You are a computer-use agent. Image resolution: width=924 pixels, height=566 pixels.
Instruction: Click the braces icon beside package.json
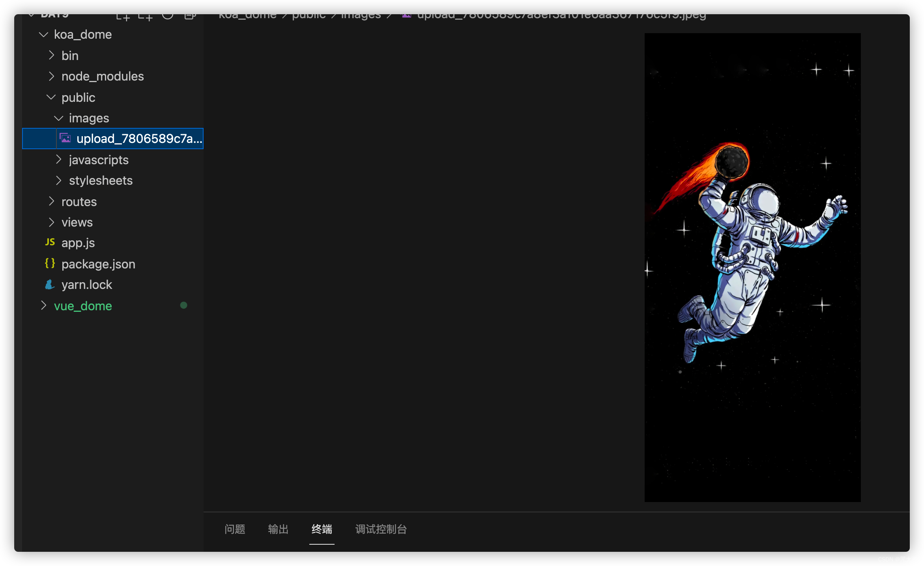(x=50, y=263)
